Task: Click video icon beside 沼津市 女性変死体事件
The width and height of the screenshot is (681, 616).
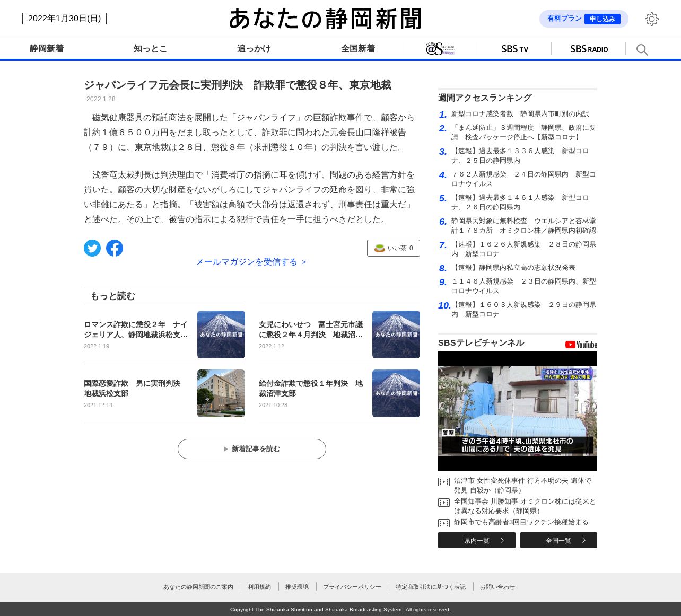Action: tap(444, 482)
